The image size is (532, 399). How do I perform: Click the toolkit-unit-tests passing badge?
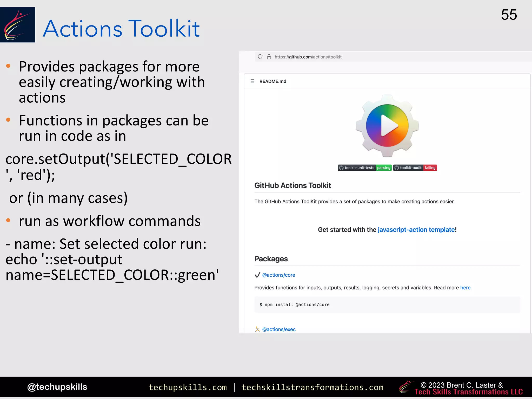click(365, 168)
